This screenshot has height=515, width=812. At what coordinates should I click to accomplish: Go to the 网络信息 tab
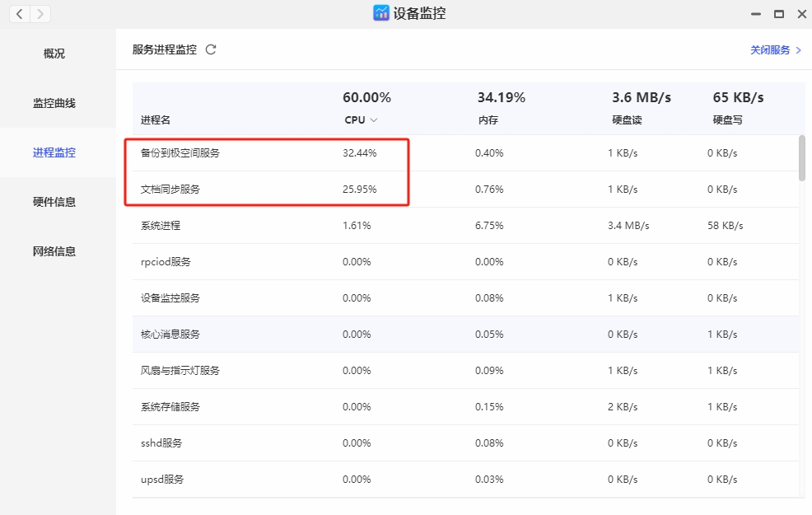(54, 251)
